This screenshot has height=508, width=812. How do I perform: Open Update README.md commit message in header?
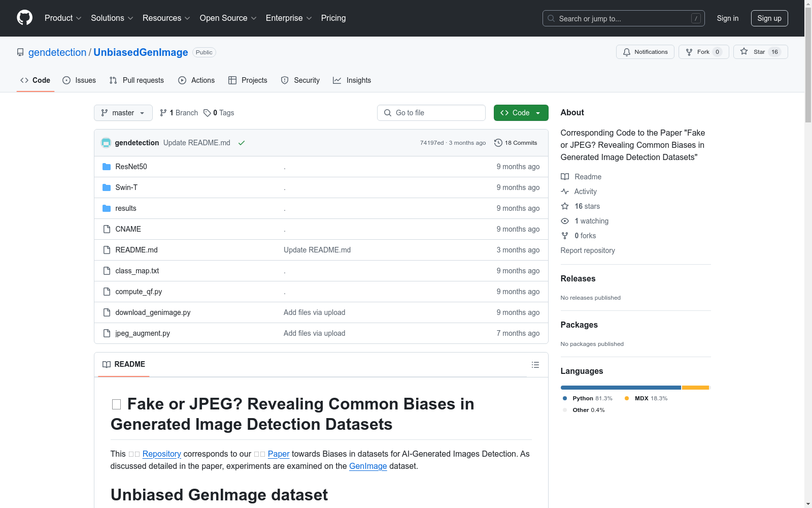coord(197,143)
